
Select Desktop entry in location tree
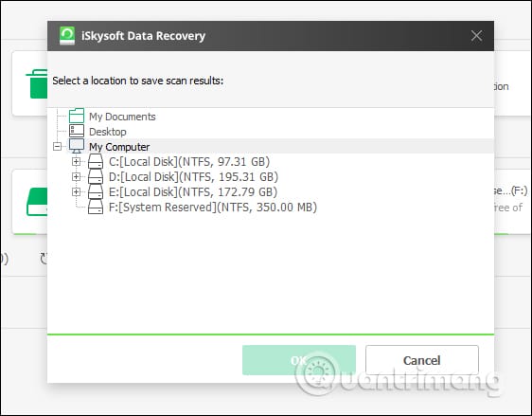click(108, 132)
